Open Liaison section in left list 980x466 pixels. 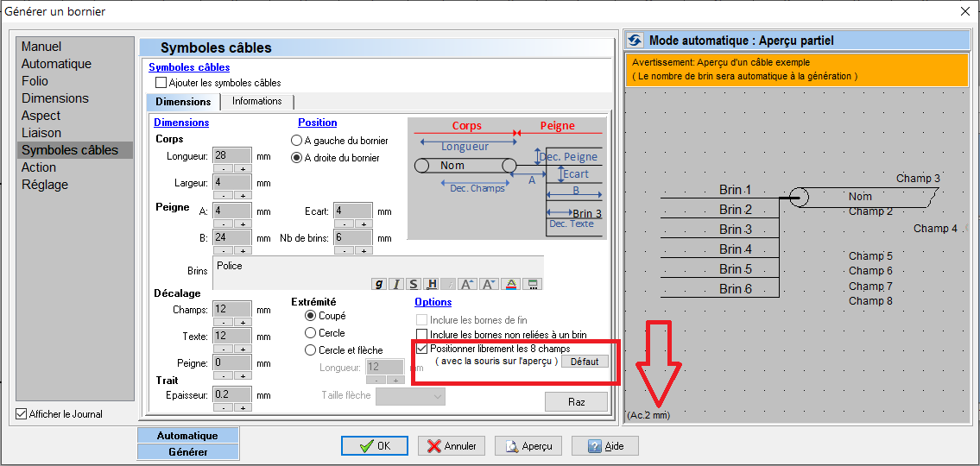point(41,133)
